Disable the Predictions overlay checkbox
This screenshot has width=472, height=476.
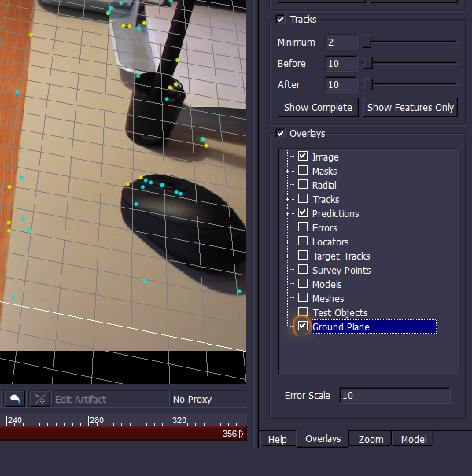click(x=303, y=212)
